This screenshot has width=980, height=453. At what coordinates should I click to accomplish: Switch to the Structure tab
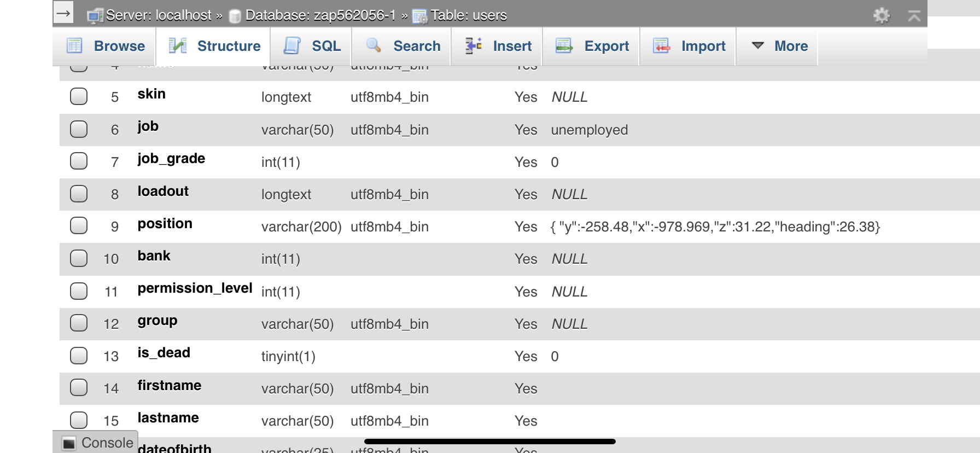214,46
